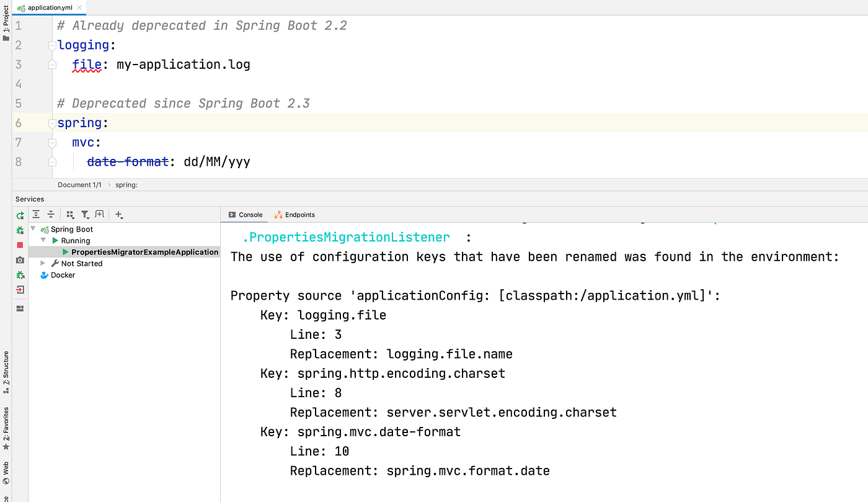Click the .PropertiesMigrationListener text in the console
Viewport: 868px width, 502px height.
click(346, 237)
